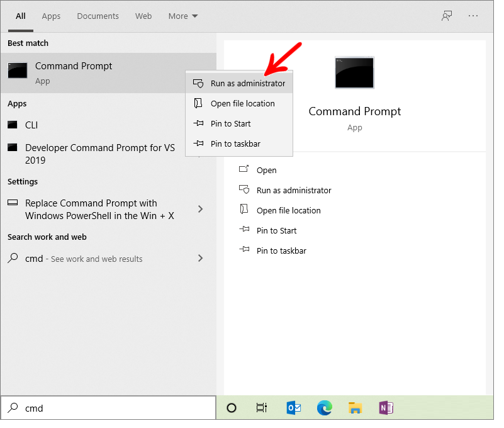Expand the cmd web results chevron
Image resolution: width=504 pixels, height=428 pixels.
(x=201, y=258)
